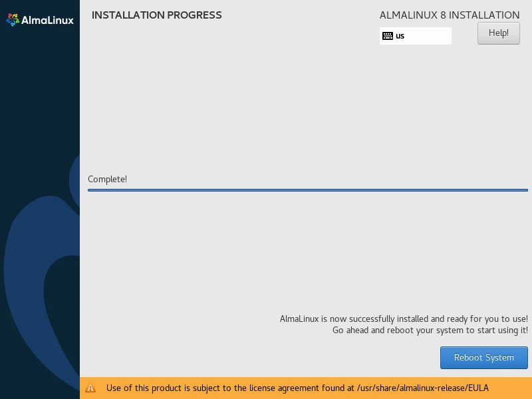
Task: Click the AlmaLinux wordmark in sidebar
Action: (47, 21)
